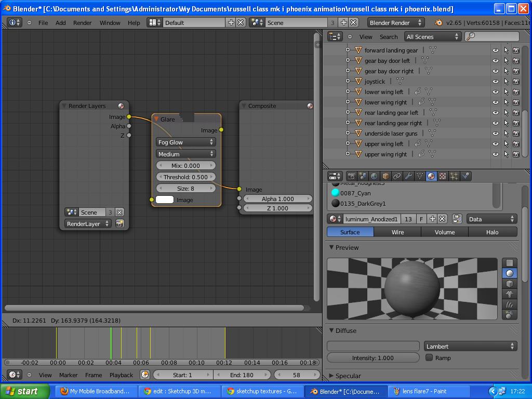Click the Playback menu in timeline
Screen dimensions: 532x399
[x=121, y=375]
